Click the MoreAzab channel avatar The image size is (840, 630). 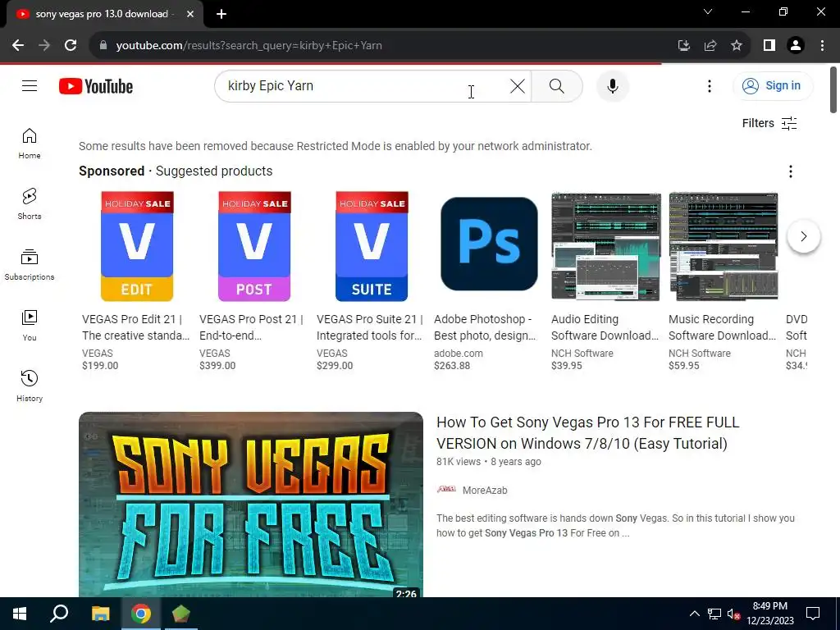tap(446, 489)
